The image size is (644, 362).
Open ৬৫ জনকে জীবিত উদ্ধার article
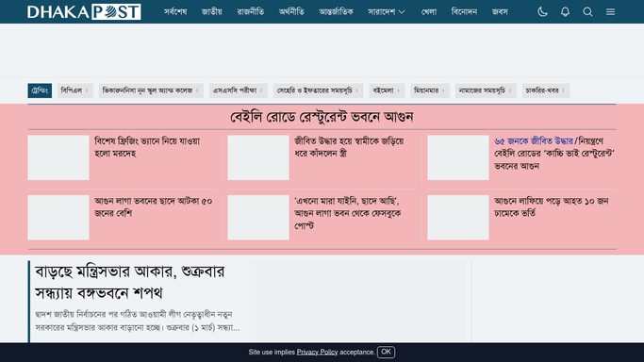554,153
